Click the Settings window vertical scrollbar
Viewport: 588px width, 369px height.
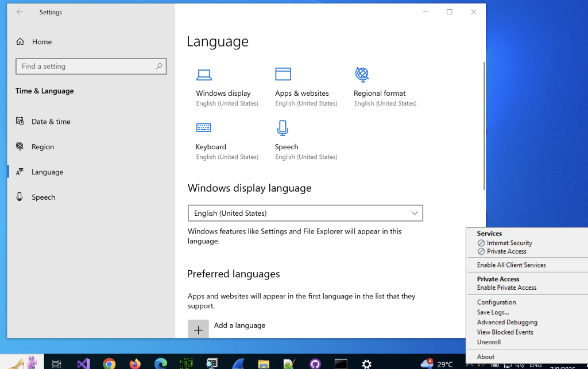[484, 126]
